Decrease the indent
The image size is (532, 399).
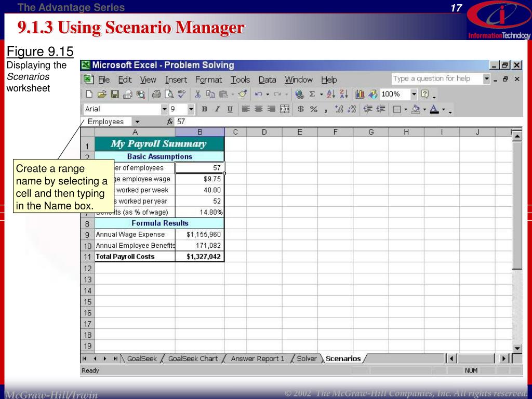coord(368,109)
